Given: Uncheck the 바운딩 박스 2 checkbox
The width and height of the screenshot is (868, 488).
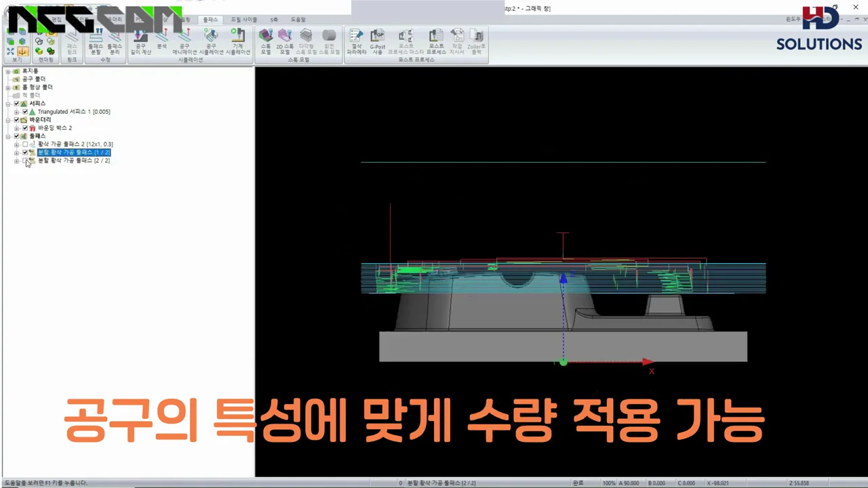Looking at the screenshot, I should 25,128.
